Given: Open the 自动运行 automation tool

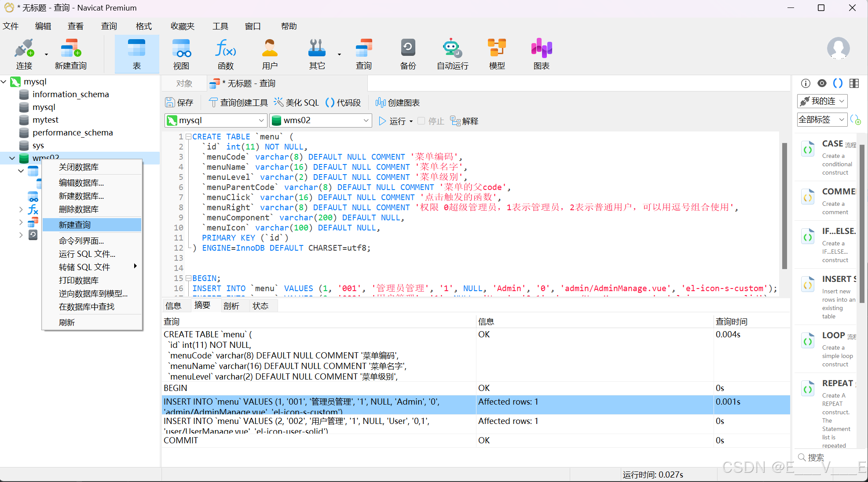Looking at the screenshot, I should pyautogui.click(x=451, y=54).
